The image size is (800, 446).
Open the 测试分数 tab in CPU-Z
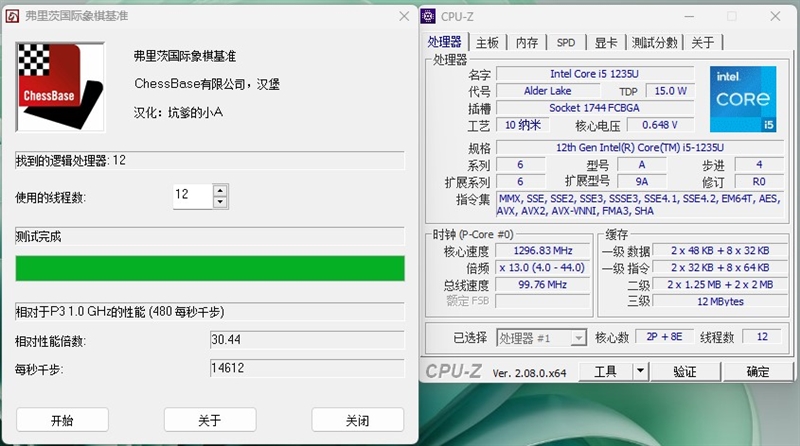655,43
